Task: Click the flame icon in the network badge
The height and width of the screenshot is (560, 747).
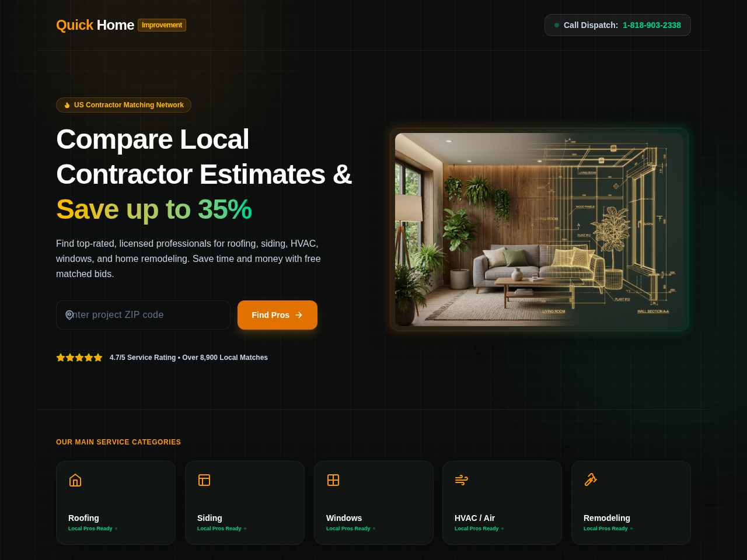Action: (67, 105)
